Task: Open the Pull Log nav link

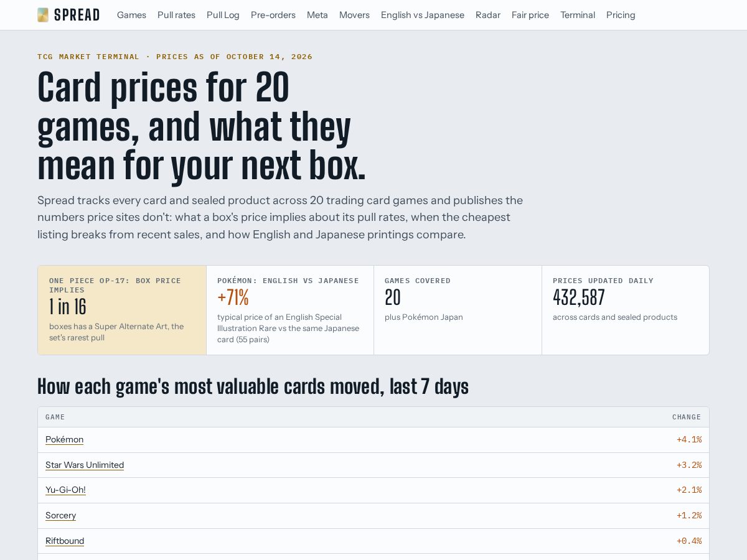Action: tap(223, 15)
